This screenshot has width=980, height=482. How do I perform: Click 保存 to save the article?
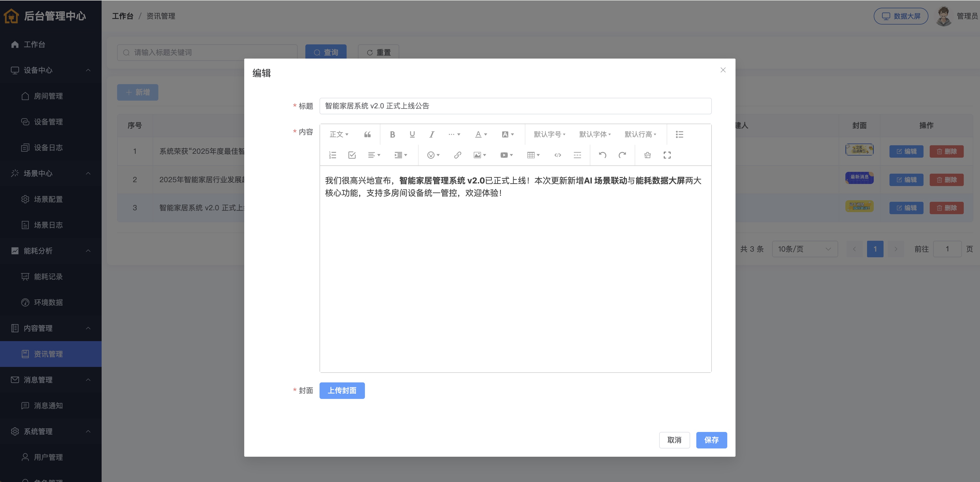coord(712,440)
